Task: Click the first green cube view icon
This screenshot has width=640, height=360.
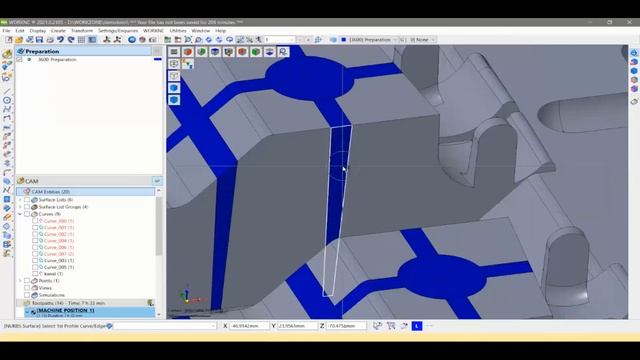Action: click(201, 52)
